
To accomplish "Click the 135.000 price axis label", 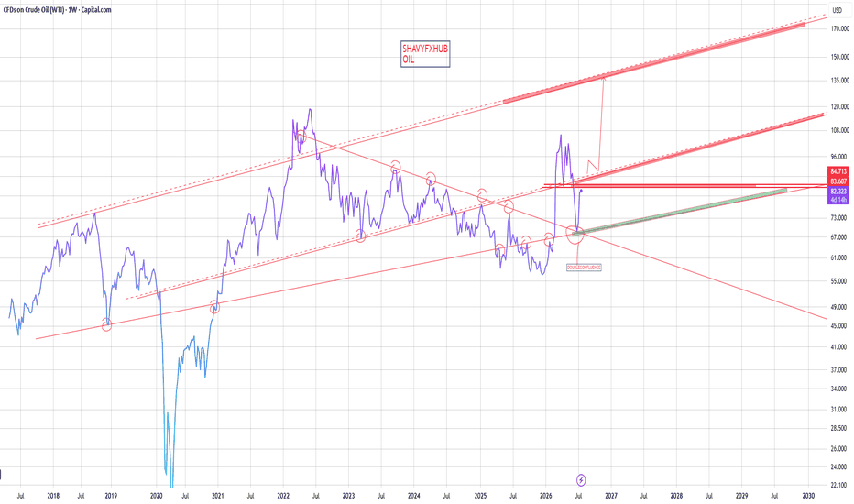I will (840, 81).
